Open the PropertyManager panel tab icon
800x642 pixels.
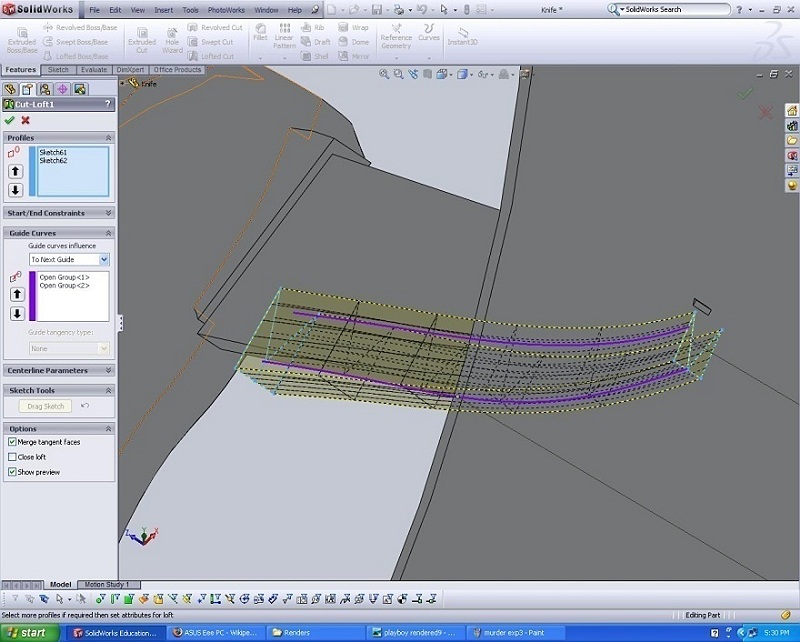tap(28, 89)
